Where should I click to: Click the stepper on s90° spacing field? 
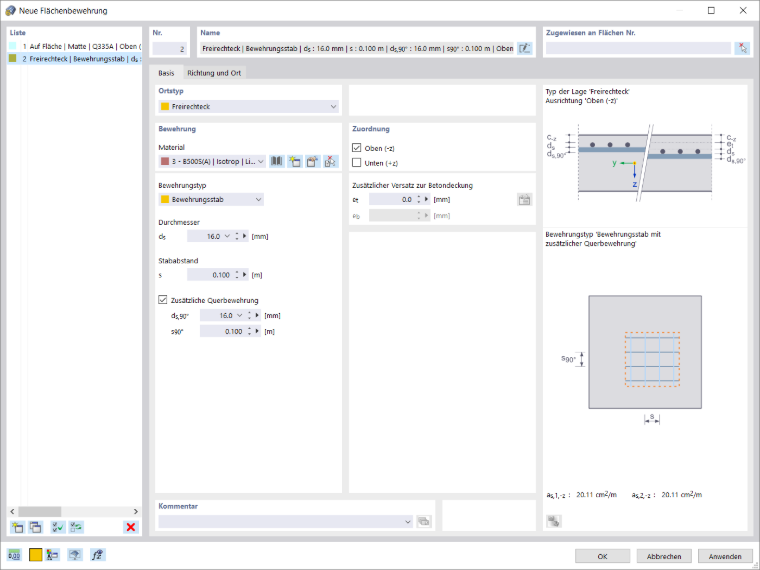250,332
